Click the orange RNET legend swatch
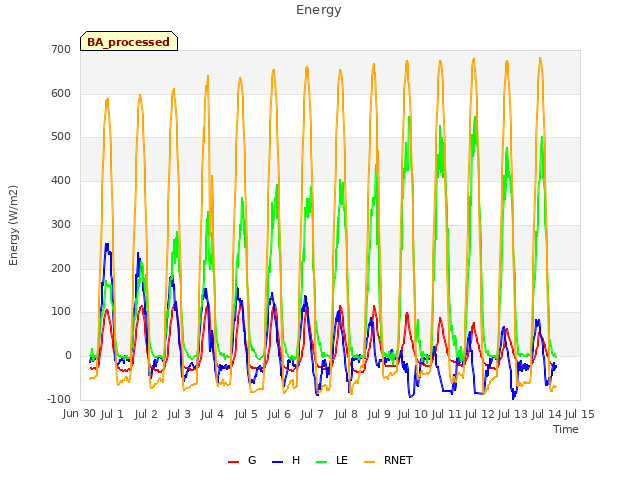The image size is (640, 480). [x=369, y=462]
